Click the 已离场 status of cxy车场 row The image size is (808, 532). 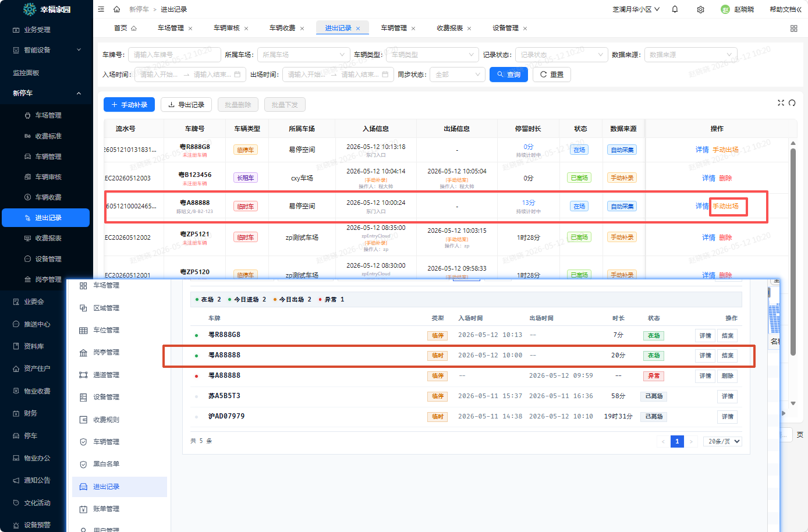pos(579,178)
